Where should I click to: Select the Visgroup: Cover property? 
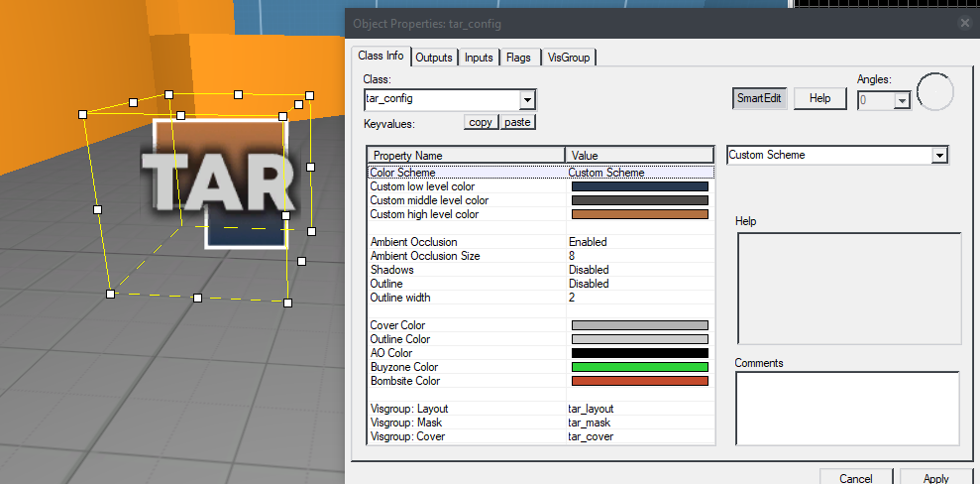(x=541, y=436)
